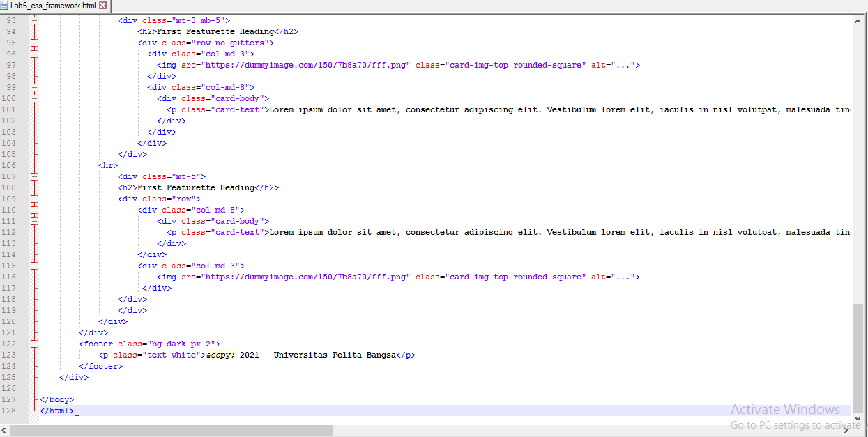Collapse the row div fold at line 109
Image resolution: width=868 pixels, height=437 pixels.
(x=33, y=198)
